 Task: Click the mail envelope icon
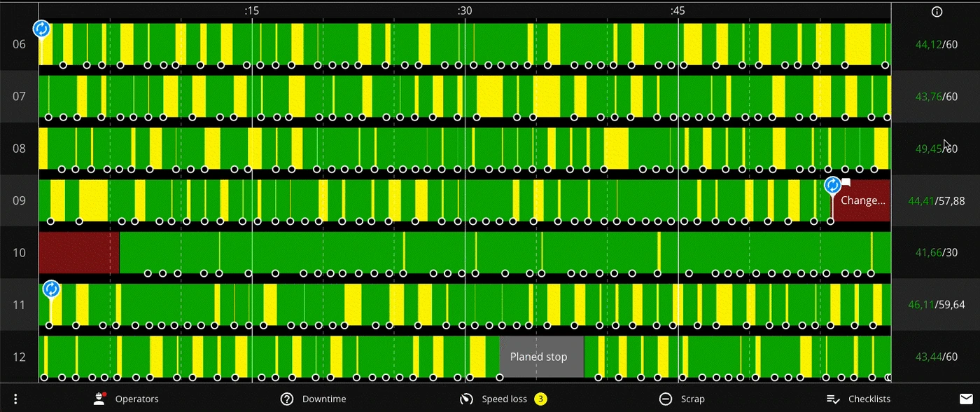click(x=965, y=399)
